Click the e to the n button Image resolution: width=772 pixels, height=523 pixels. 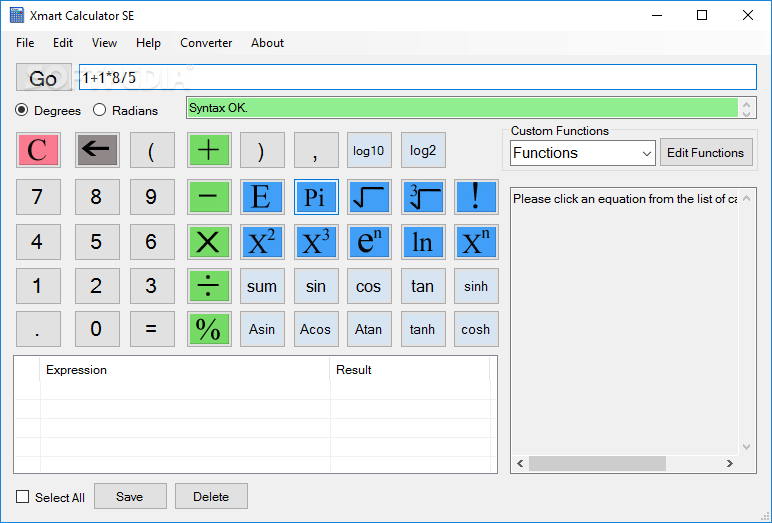pos(369,242)
